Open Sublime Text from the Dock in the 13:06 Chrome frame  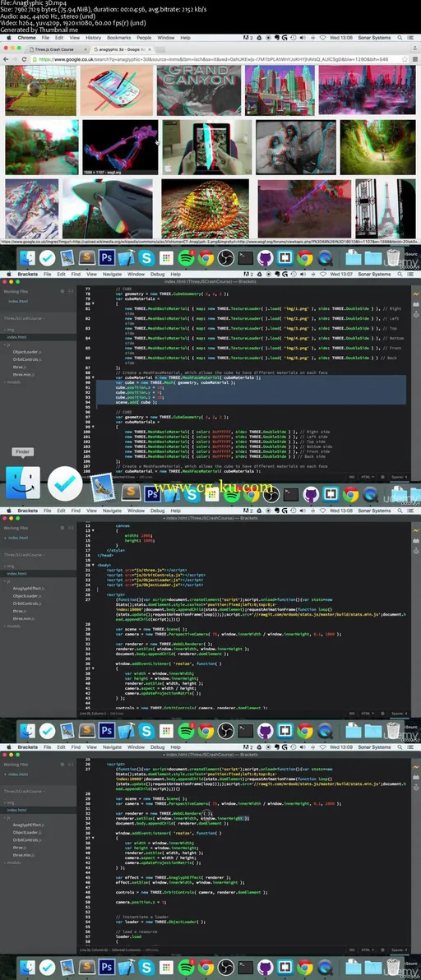click(x=86, y=257)
